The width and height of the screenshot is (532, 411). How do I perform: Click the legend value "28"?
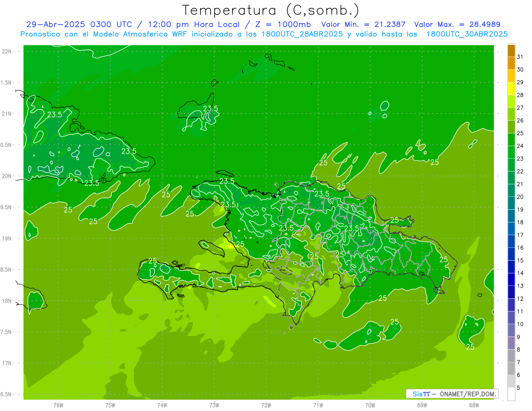tap(520, 95)
